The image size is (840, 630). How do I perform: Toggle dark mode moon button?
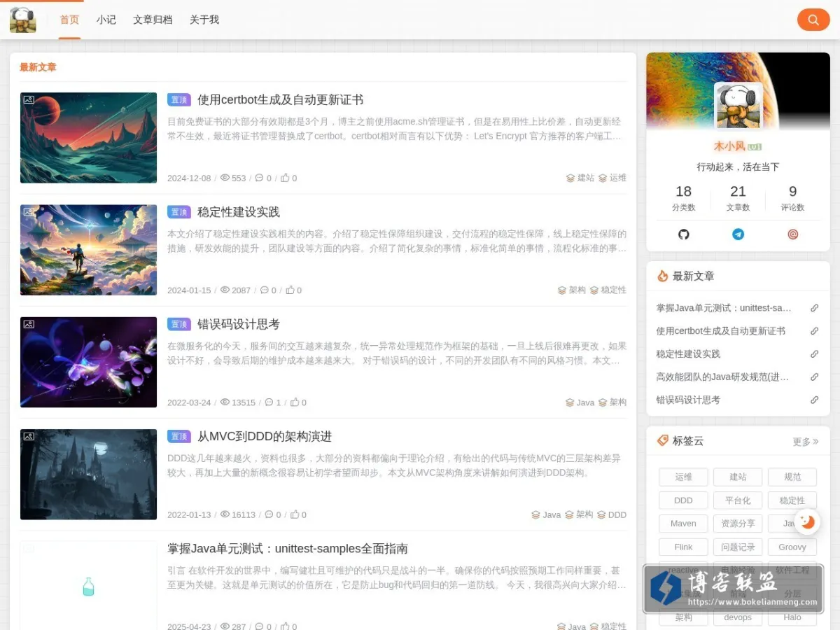pyautogui.click(x=807, y=521)
